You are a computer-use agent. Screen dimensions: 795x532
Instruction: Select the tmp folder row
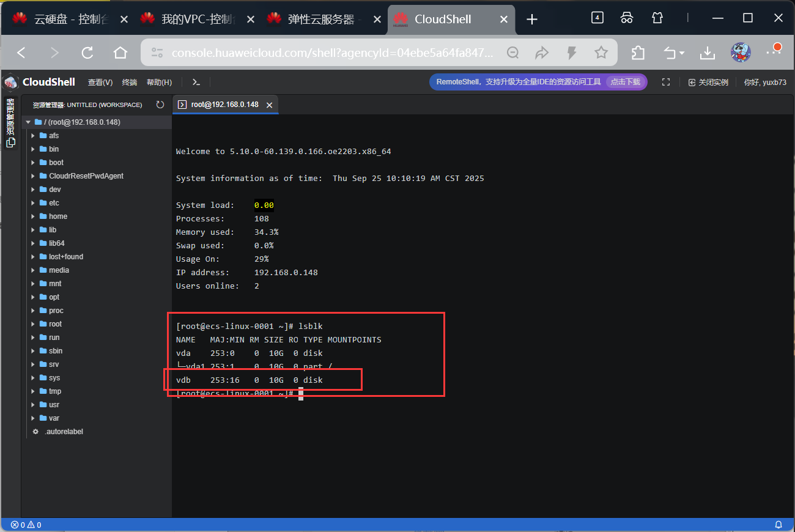[x=97, y=391]
